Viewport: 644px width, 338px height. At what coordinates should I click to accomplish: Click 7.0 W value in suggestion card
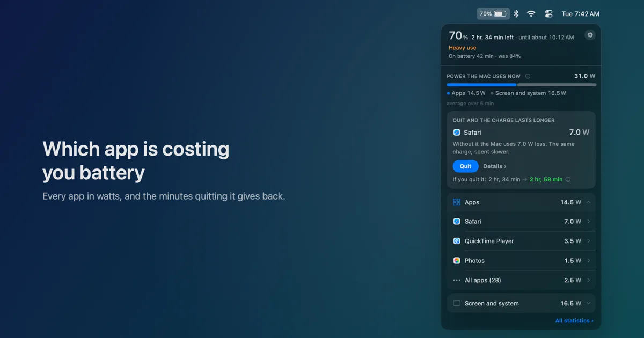pos(579,133)
